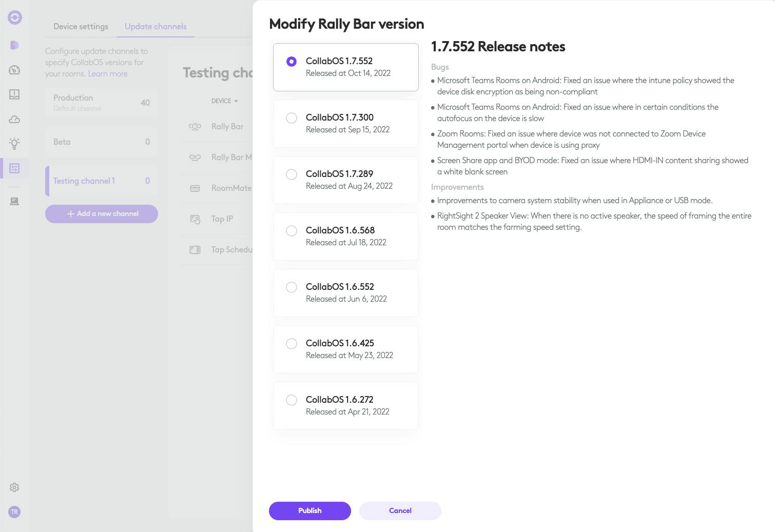Click 'Released at Jul 18, 2022' text
This screenshot has height=532, width=775.
pyautogui.click(x=346, y=242)
